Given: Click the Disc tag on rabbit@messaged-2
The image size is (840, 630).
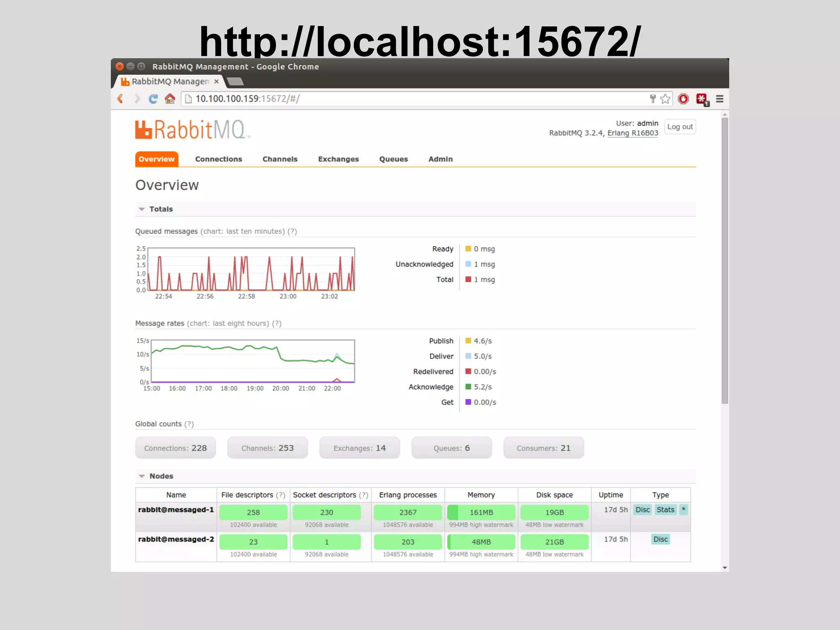Looking at the screenshot, I should 660,539.
